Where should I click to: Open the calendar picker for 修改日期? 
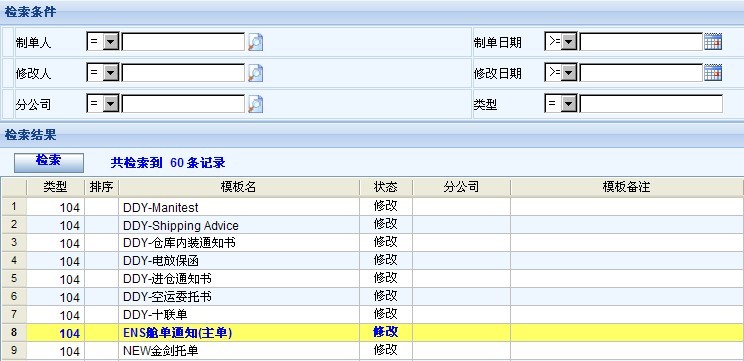click(x=713, y=73)
